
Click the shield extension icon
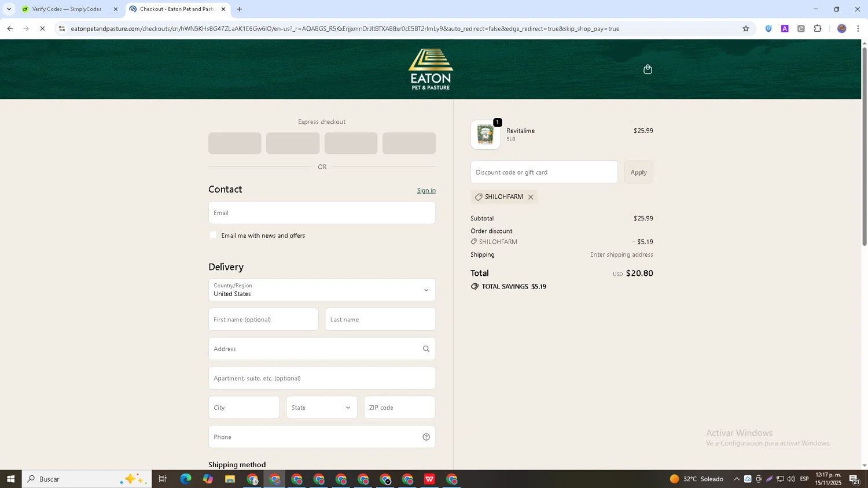[x=768, y=28]
